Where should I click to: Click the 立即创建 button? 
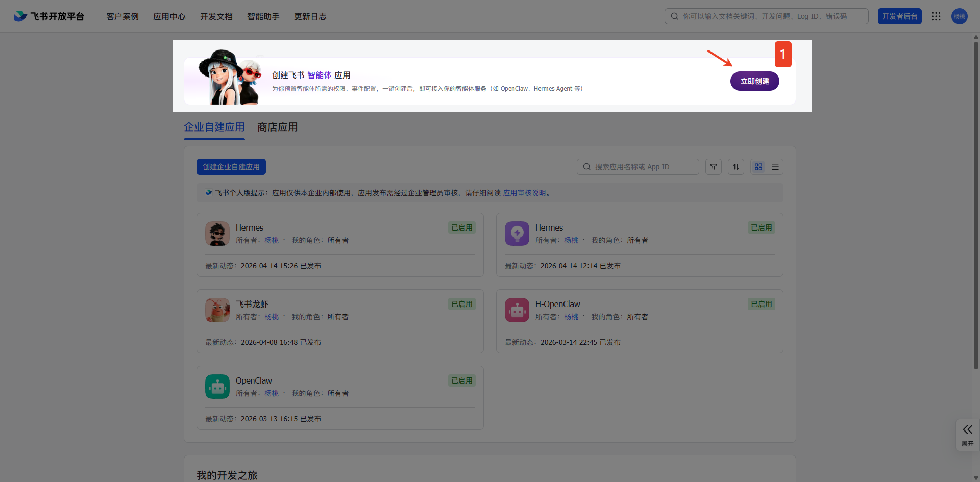tap(755, 81)
